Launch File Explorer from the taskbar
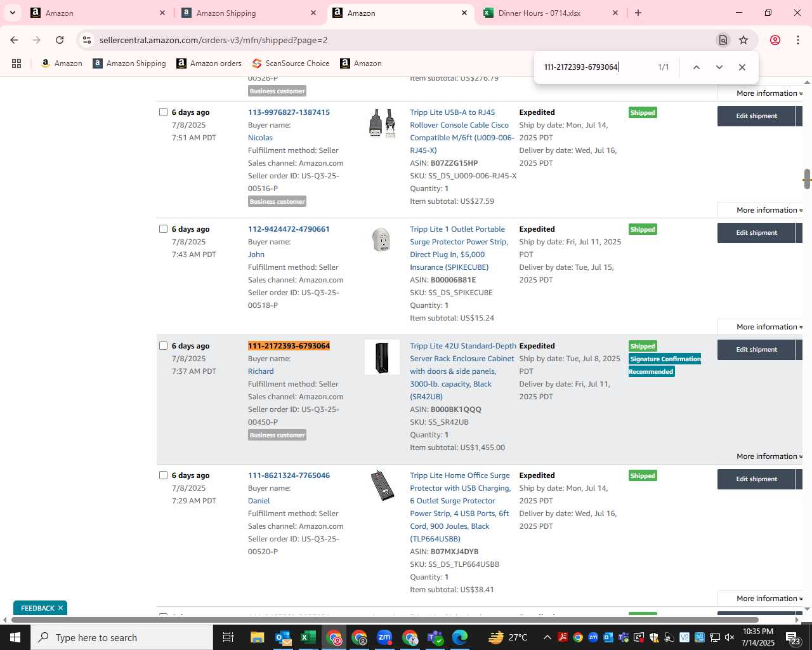The height and width of the screenshot is (650, 812). pos(257,637)
